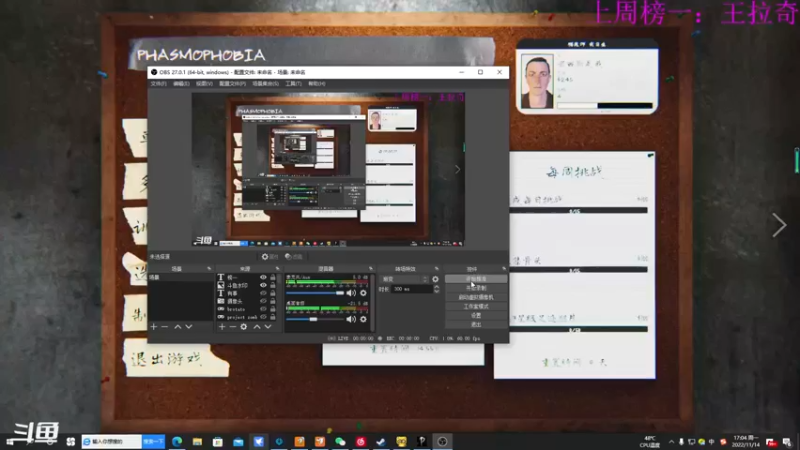Pop out the Scene Transitions dock
The width and height of the screenshot is (800, 450).
coord(436,268)
